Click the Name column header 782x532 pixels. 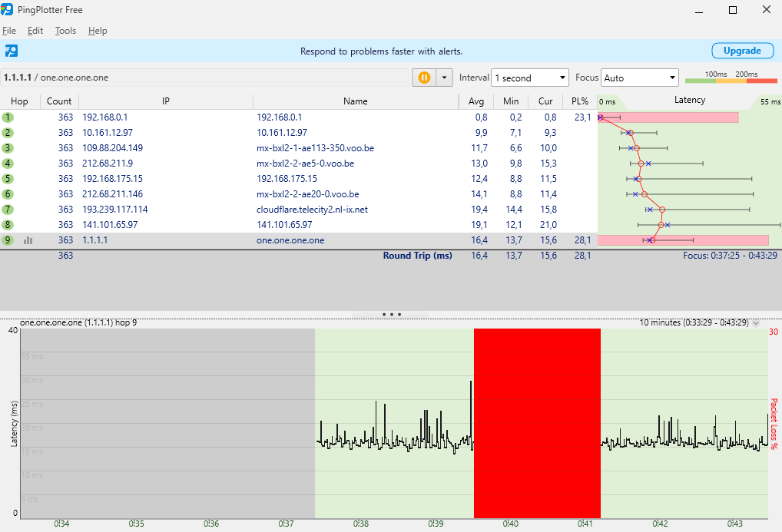[355, 101]
